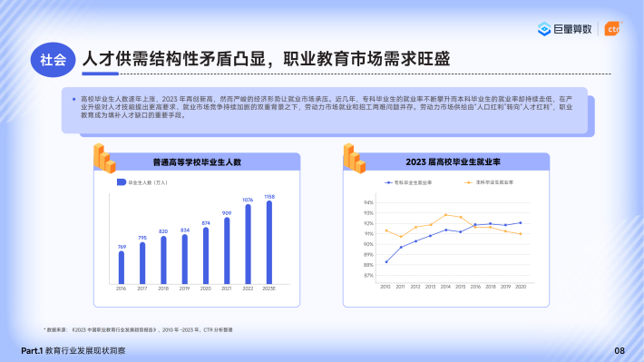Click the 2023届高校毕业生就业率 chart title
Screen dimensions: 644x362
[453, 161]
